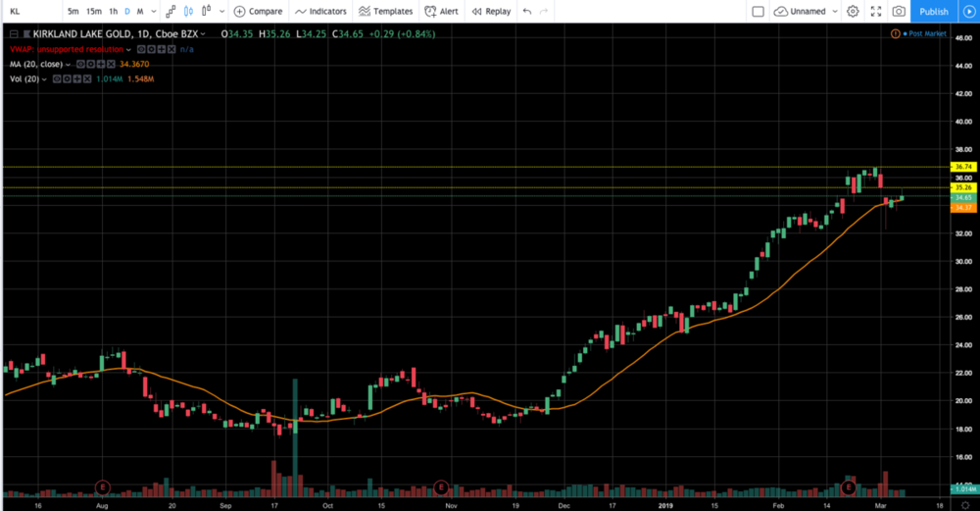The height and width of the screenshot is (511, 980).
Task: Open the Templates menu
Action: point(385,12)
